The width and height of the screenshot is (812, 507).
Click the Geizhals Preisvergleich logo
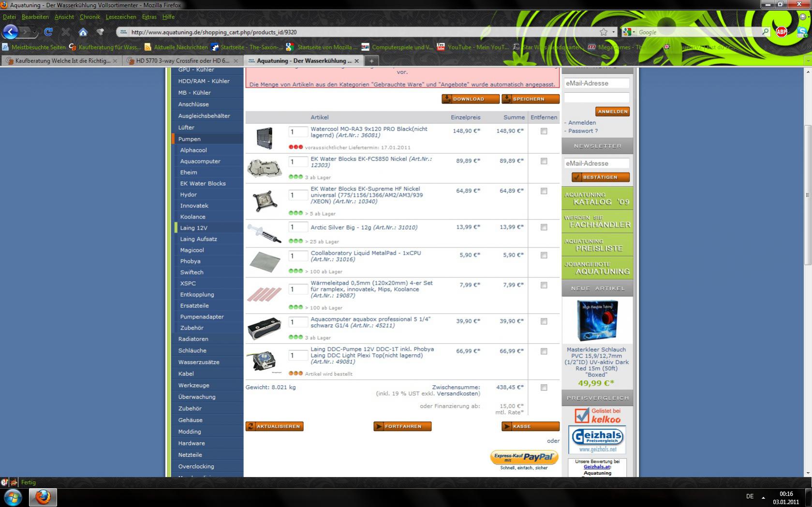(x=597, y=439)
